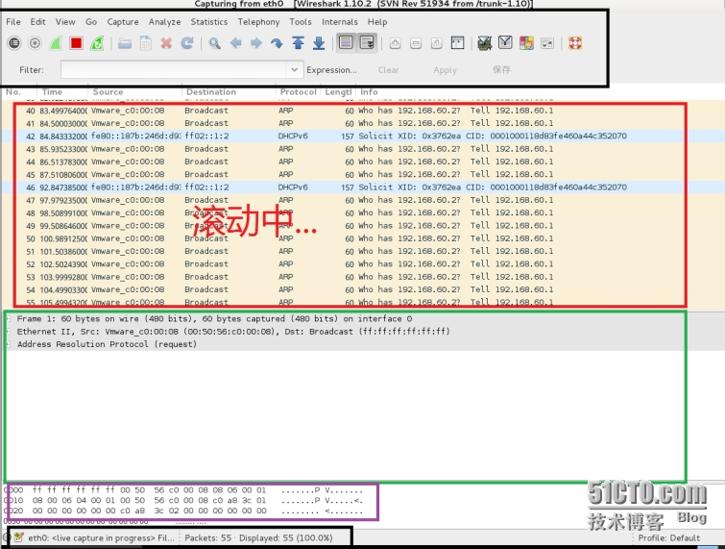This screenshot has width=725, height=549.
Task: Close this capture file (red X)
Action: point(166,43)
